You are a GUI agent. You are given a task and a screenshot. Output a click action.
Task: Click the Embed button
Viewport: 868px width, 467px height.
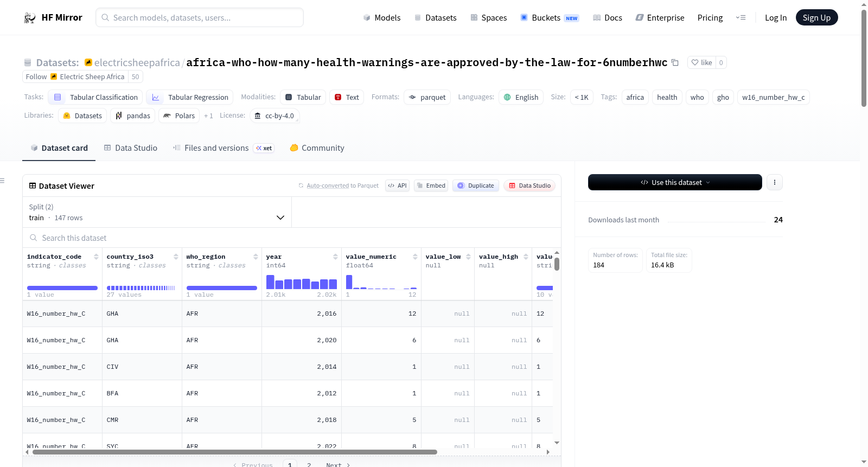(431, 185)
